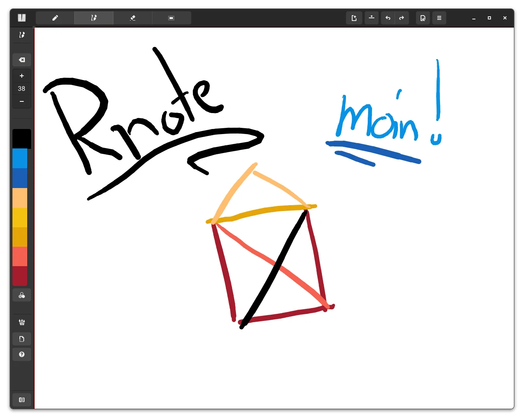The image size is (524, 420).
Task: Undo the last stroke
Action: pos(388,18)
